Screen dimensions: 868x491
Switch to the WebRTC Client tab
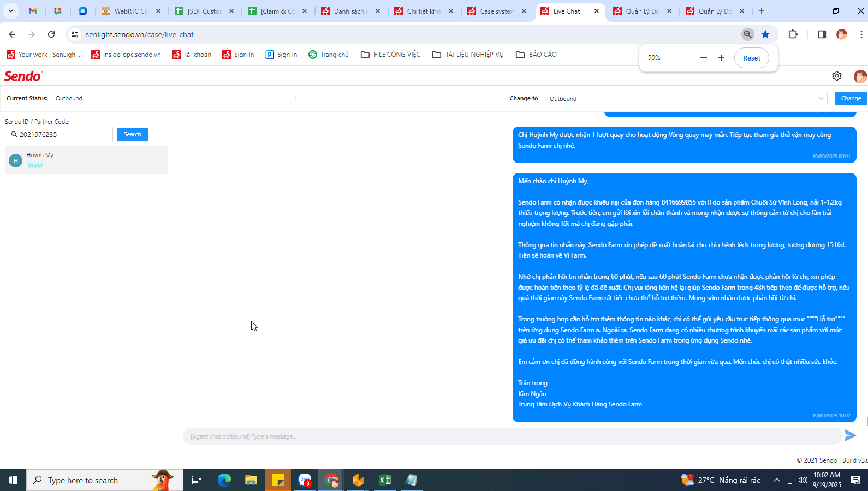(131, 11)
